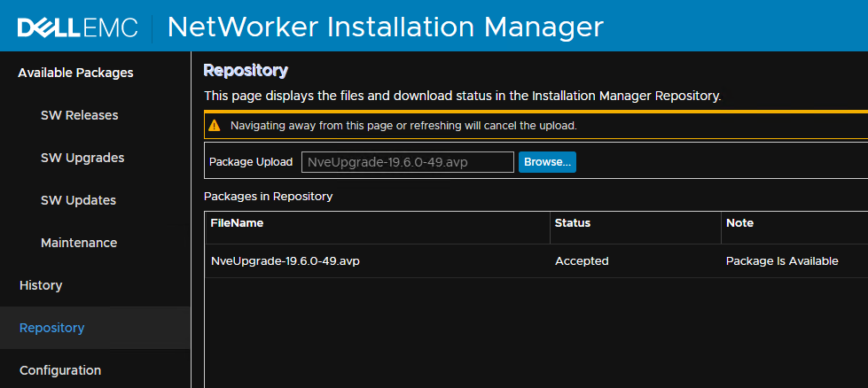Select Repository in the sidebar
This screenshot has height=388, width=868.
[x=52, y=328]
